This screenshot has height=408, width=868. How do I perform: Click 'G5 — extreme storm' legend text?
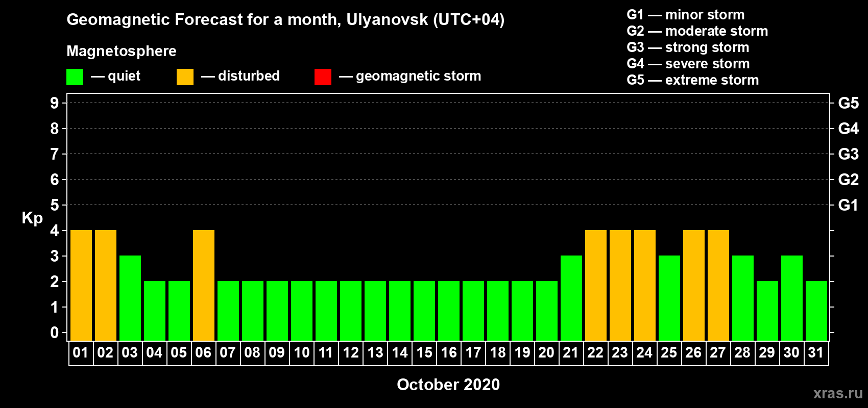[x=692, y=80]
